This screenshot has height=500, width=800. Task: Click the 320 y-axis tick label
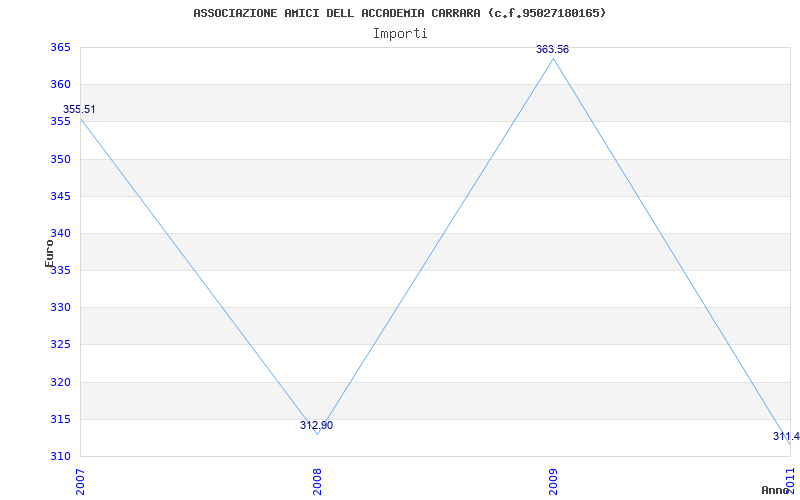(x=60, y=382)
